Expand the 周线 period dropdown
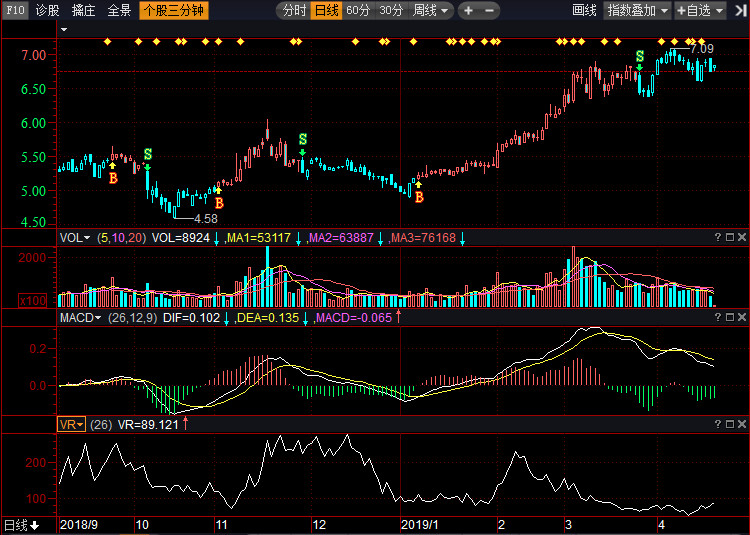Viewport: 750px width, 535px height. point(431,11)
